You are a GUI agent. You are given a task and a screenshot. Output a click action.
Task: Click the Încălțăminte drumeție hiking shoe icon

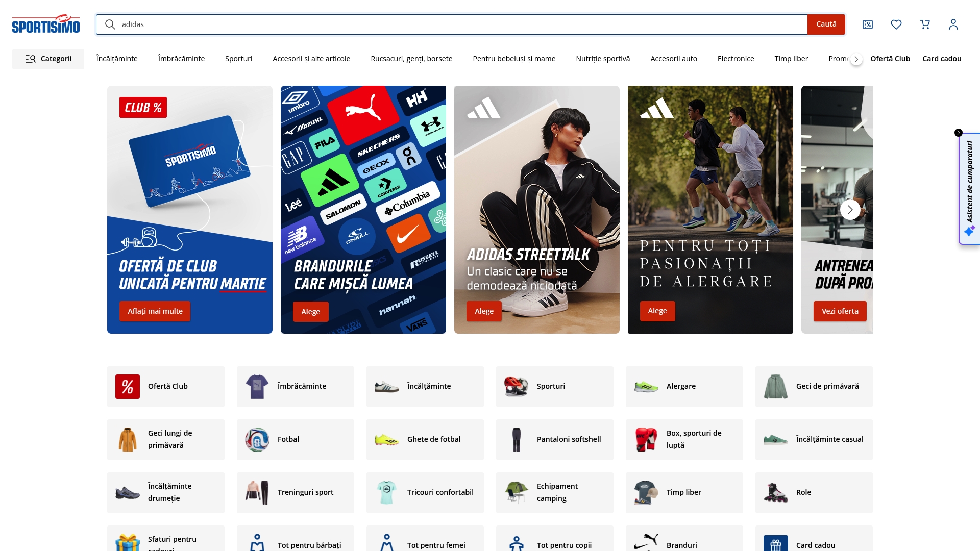[128, 493]
